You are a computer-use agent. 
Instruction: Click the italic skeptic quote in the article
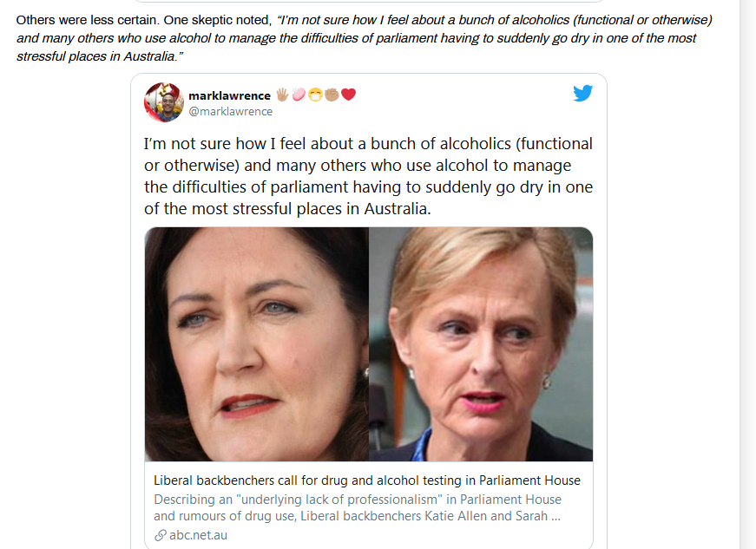pos(364,38)
